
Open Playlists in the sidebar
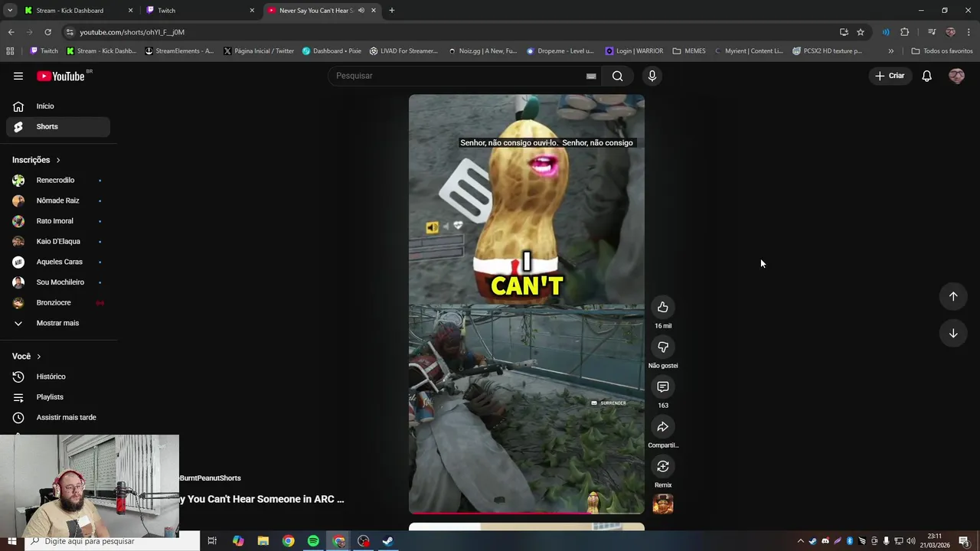[x=58, y=397]
